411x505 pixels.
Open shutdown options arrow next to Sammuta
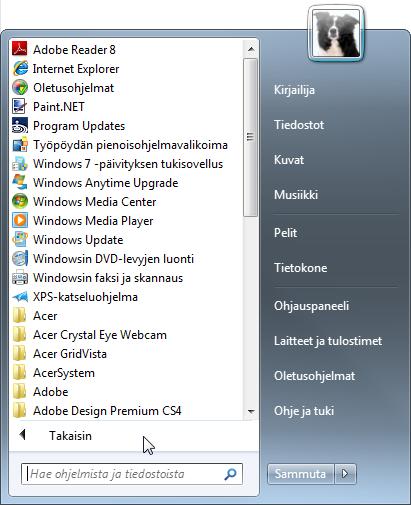tap(345, 473)
